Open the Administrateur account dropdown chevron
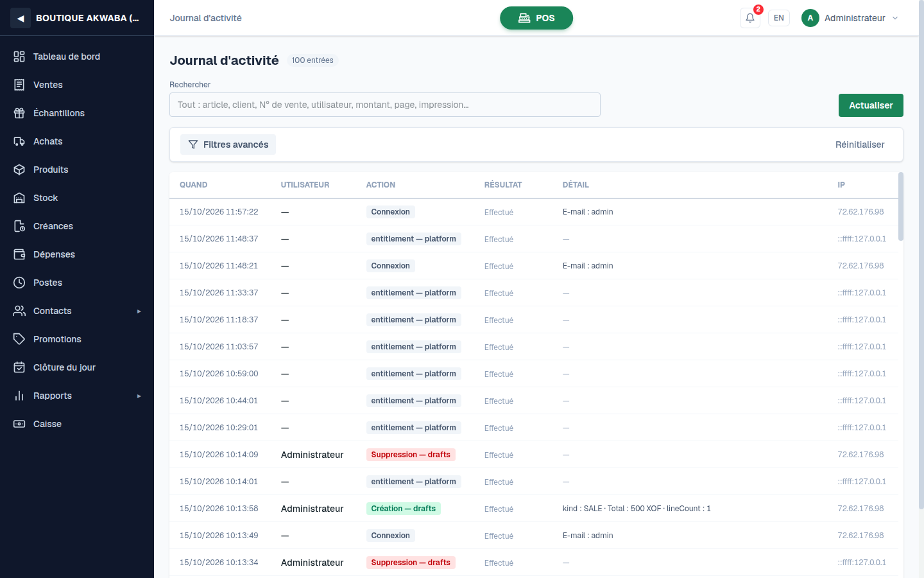The height and width of the screenshot is (578, 924). tap(895, 18)
